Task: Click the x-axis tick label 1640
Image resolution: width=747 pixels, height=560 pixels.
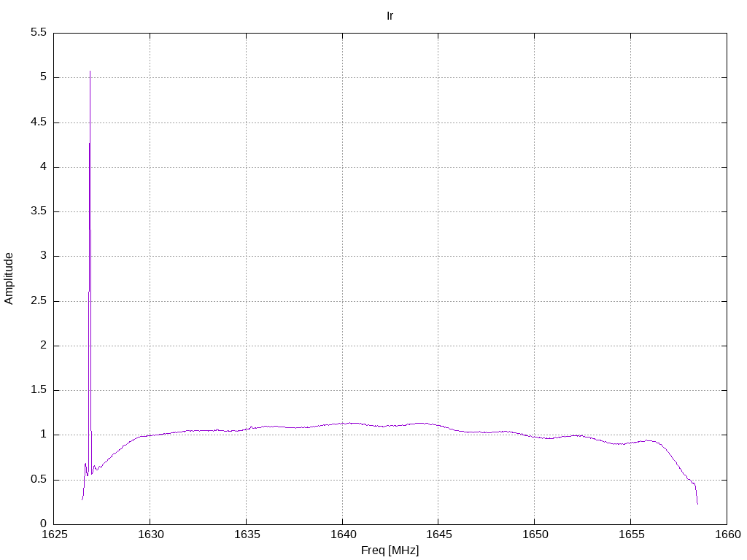Action: coord(344,534)
